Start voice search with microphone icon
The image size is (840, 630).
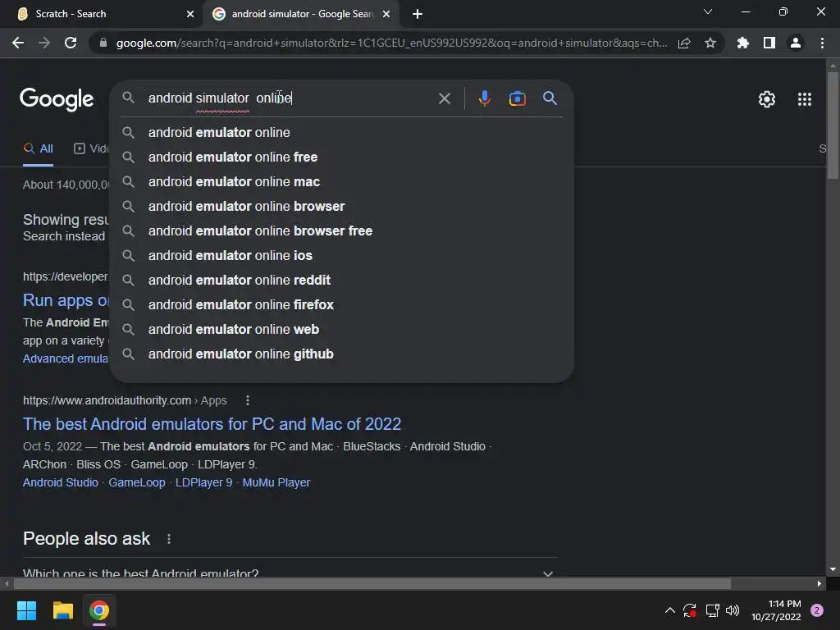[484, 98]
